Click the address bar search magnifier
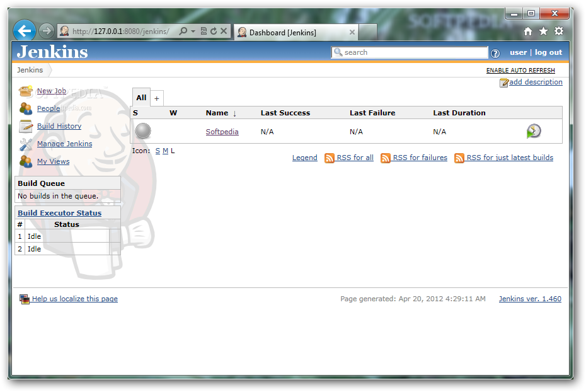The image size is (586, 392). click(x=183, y=31)
